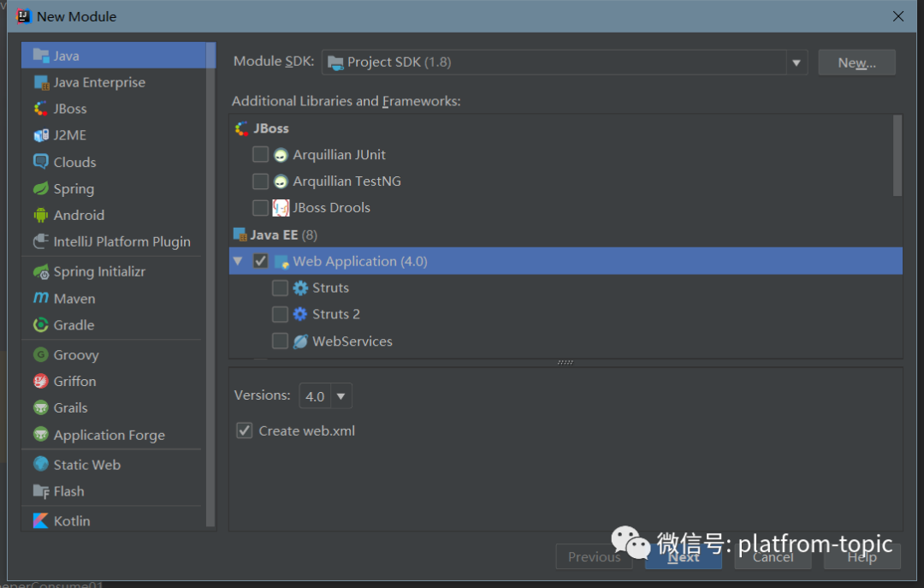Check the Struts checkbox
The height and width of the screenshot is (588, 924).
(x=280, y=288)
